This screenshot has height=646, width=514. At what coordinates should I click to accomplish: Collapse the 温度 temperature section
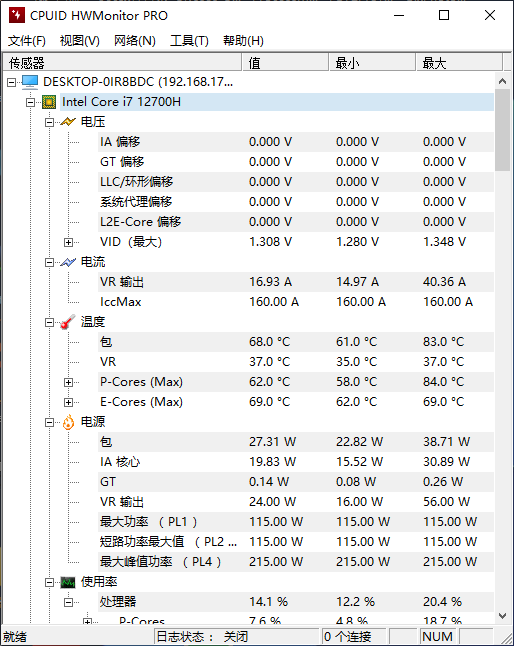point(49,322)
